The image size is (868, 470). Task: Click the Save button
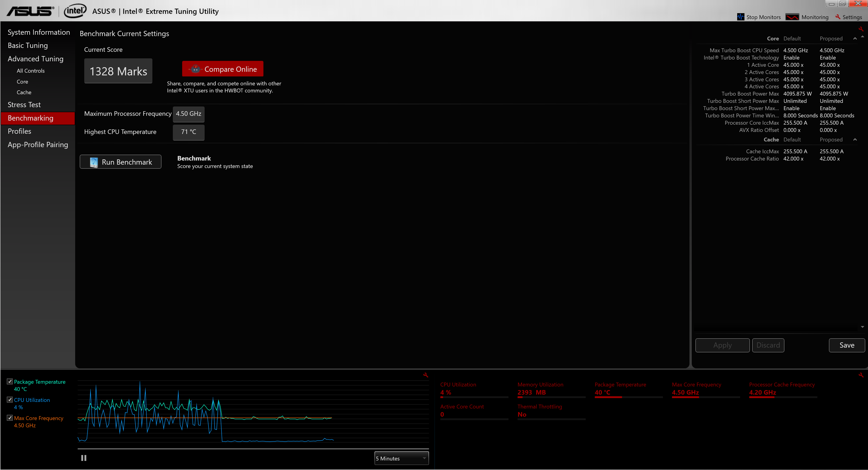(846, 345)
